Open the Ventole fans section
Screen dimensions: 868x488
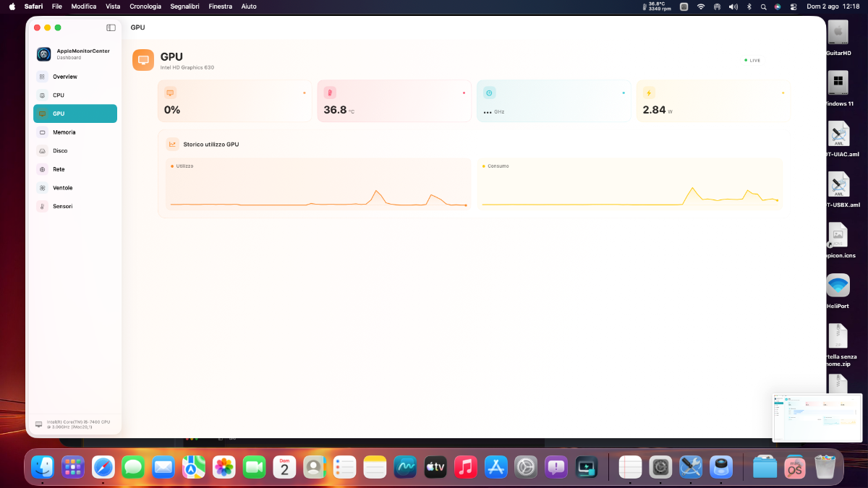tap(75, 188)
